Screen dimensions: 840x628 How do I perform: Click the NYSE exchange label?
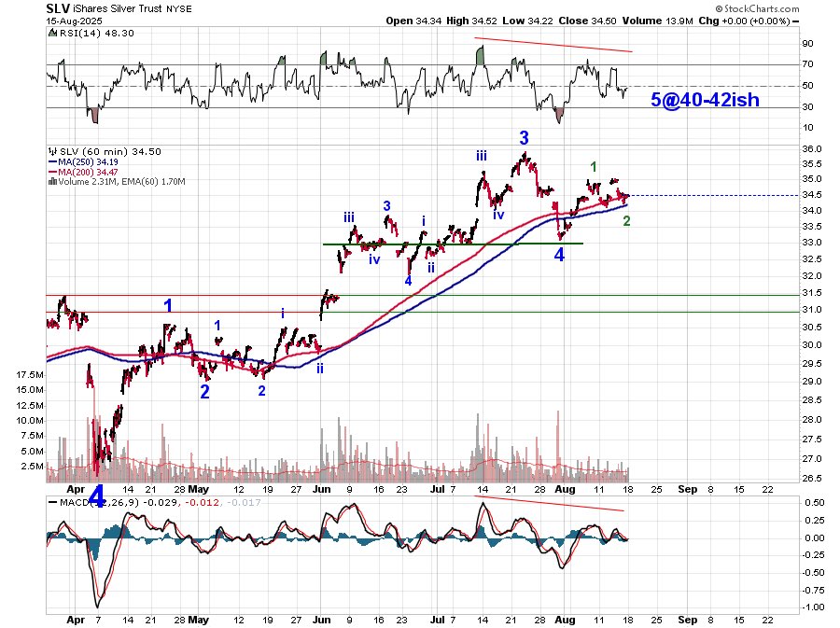[179, 9]
